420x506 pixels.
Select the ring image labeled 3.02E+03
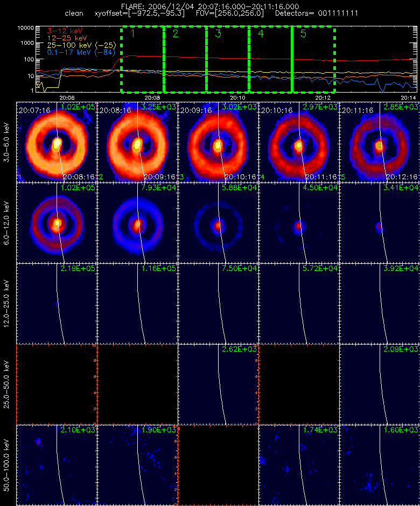click(218, 142)
